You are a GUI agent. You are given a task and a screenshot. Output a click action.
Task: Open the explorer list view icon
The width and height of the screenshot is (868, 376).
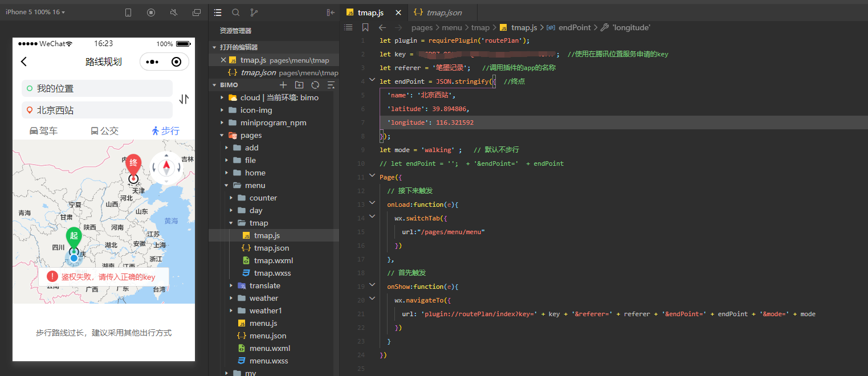coord(218,12)
